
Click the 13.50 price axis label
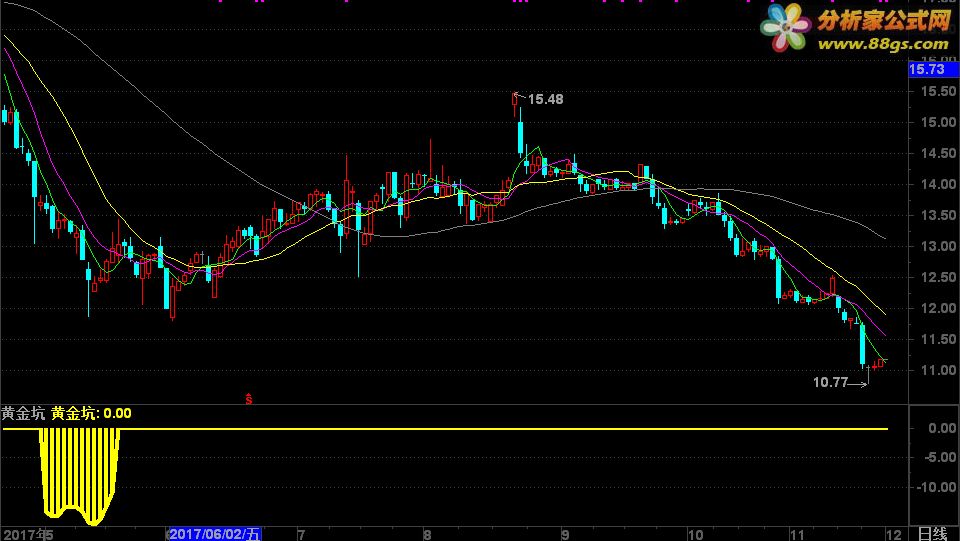939,215
